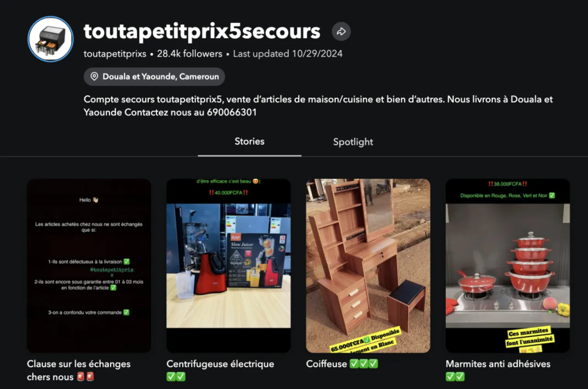This screenshot has height=389, width=588.
Task: Click the red siren emojis under first story
Action: pos(85,377)
